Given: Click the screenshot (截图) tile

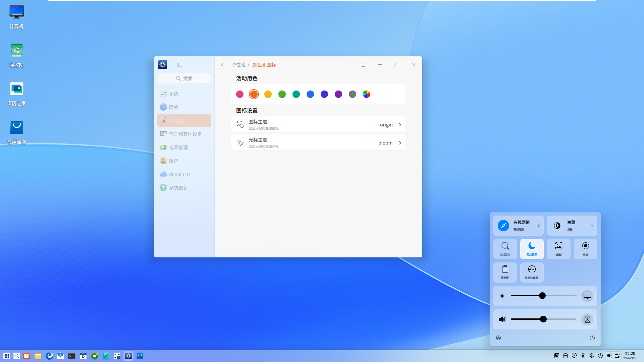Looking at the screenshot, I should (558, 249).
